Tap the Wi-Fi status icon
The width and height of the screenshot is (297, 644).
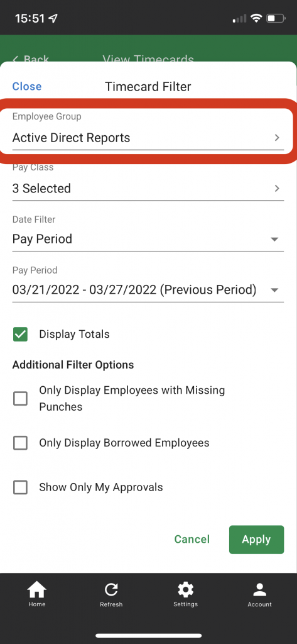(x=257, y=18)
